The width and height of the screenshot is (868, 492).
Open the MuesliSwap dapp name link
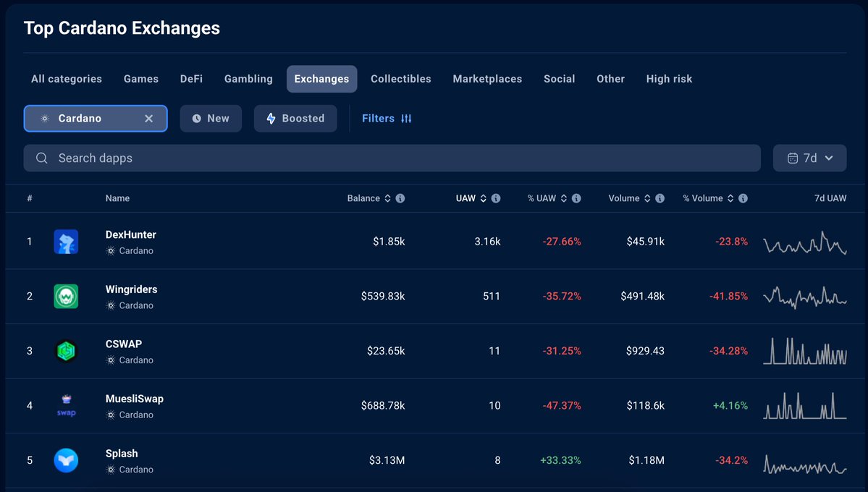135,399
